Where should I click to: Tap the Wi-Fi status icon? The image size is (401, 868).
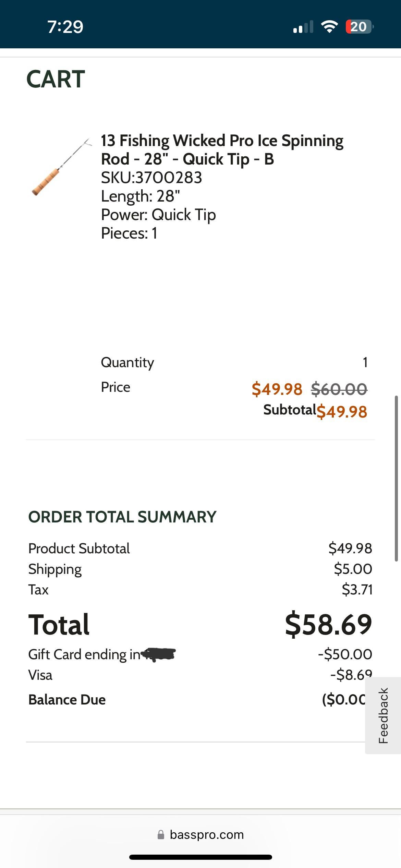pos(329,27)
